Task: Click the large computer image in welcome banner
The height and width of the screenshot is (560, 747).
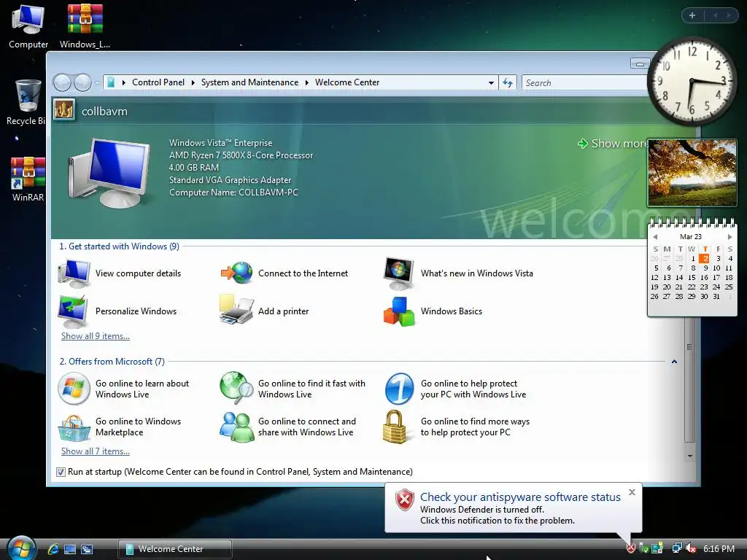Action: (109, 172)
